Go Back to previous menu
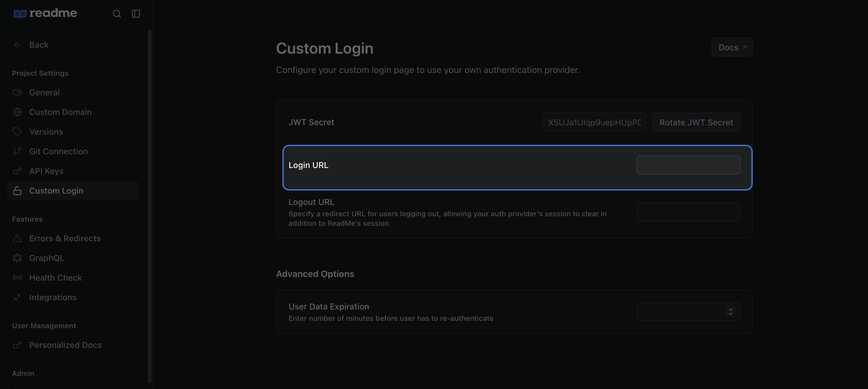This screenshot has height=389, width=868. point(73,45)
